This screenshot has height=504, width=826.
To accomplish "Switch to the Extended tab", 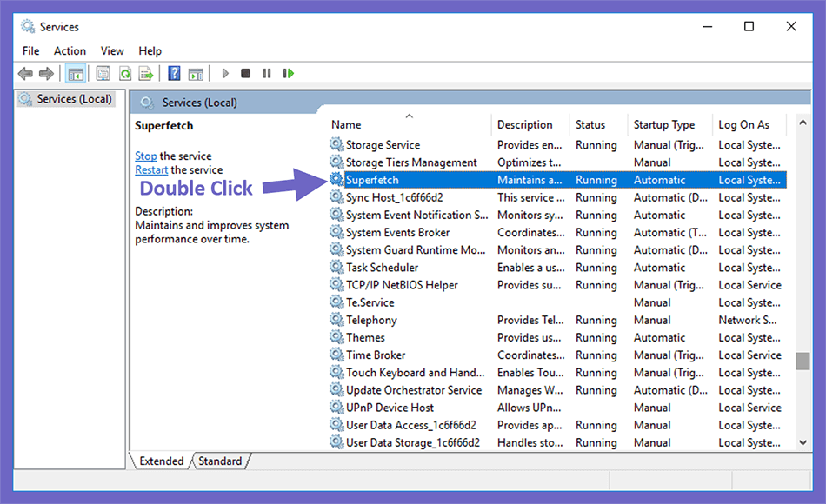I will (x=161, y=461).
